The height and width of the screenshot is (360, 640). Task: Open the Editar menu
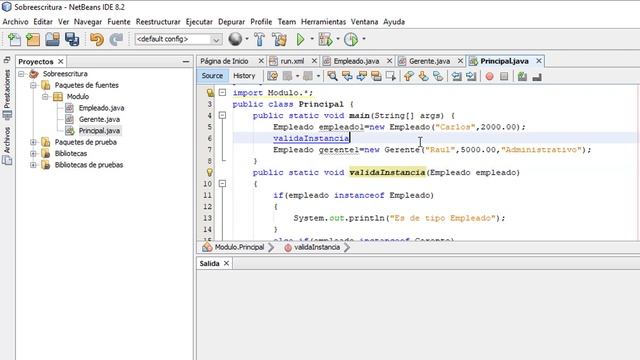coord(43,22)
